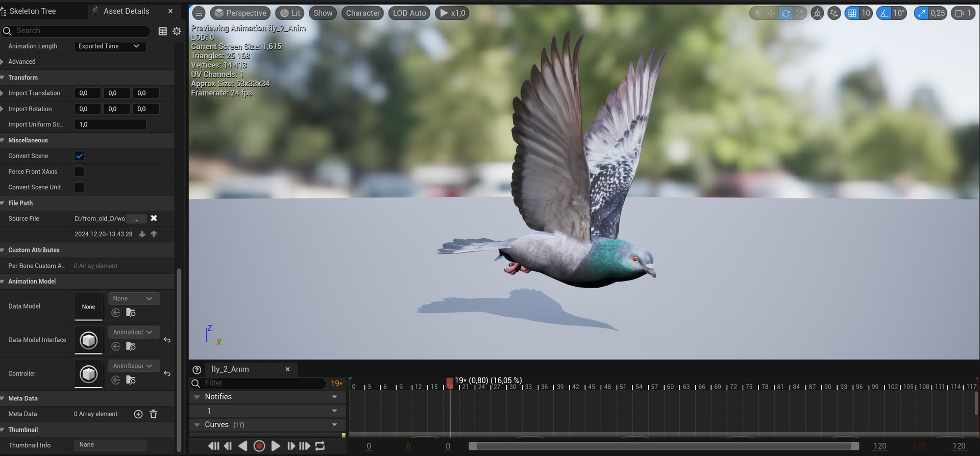The height and width of the screenshot is (456, 980).
Task: Close the Asset Details tab
Action: point(170,11)
